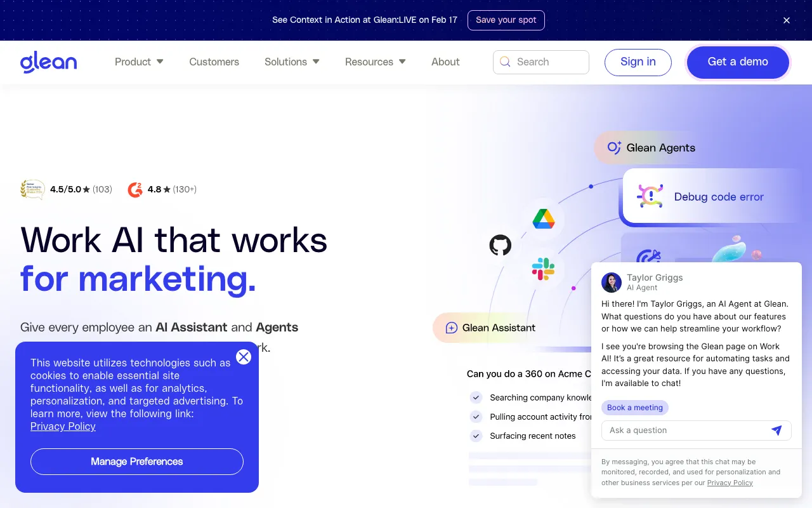Open the Solutions menu
Screen dimensions: 812x508
[292, 62]
